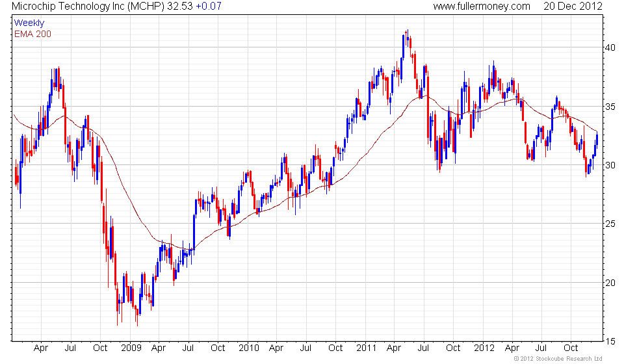
Task: Click the 2009 year label on time axis
Action: 131,348
